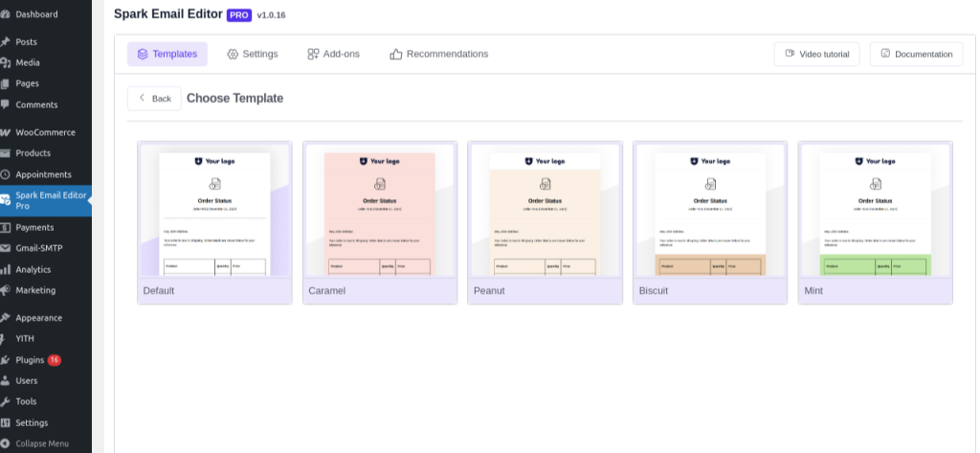Click the Peanut template label
Image resolution: width=980 pixels, height=453 pixels.
[489, 291]
